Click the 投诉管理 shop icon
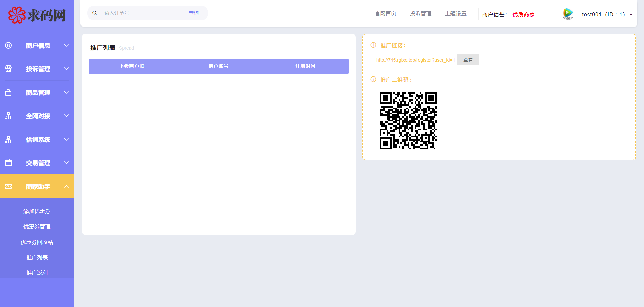The height and width of the screenshot is (307, 644). tap(8, 69)
